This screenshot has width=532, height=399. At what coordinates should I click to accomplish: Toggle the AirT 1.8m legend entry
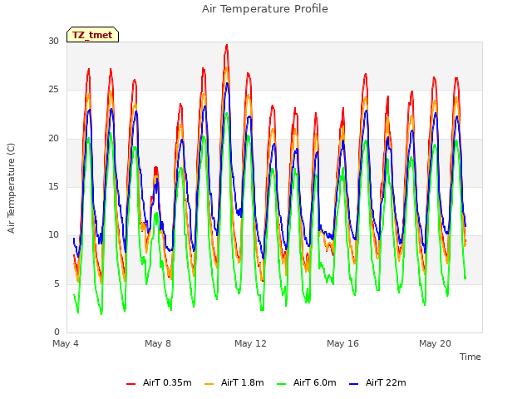[234, 382]
